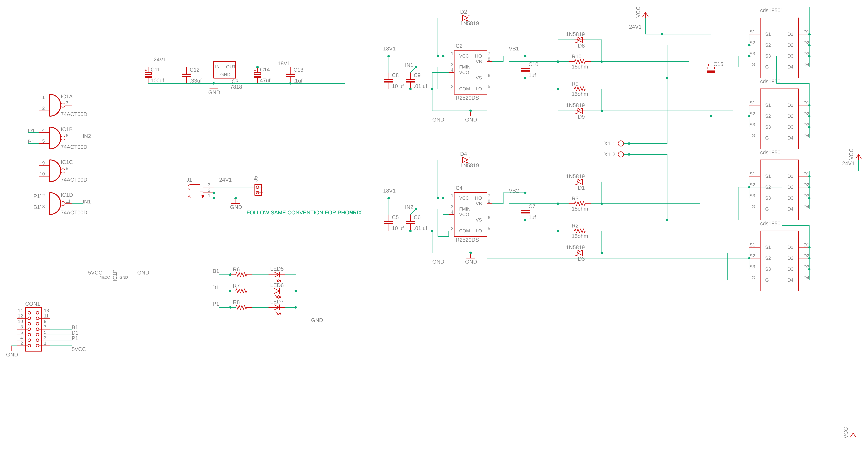
Task: Click the X1-1 terminal circle
Action: pyautogui.click(x=621, y=144)
